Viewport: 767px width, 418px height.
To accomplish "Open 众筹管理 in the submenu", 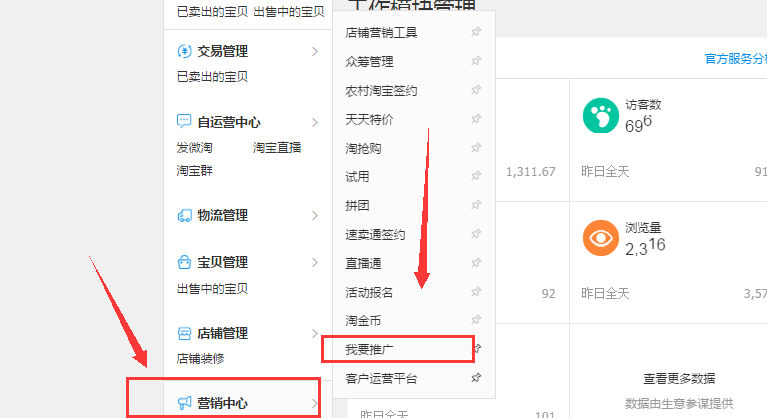I will click(x=369, y=62).
